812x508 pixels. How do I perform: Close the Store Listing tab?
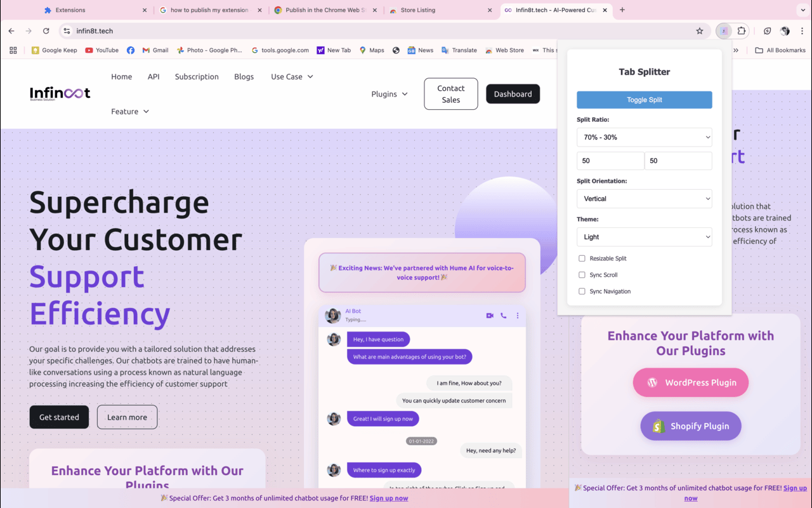click(x=490, y=10)
